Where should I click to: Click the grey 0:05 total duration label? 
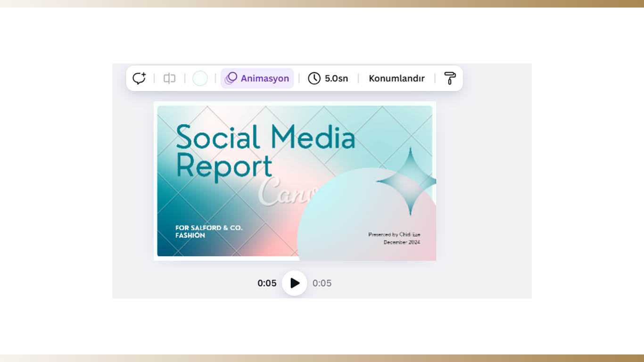point(322,283)
